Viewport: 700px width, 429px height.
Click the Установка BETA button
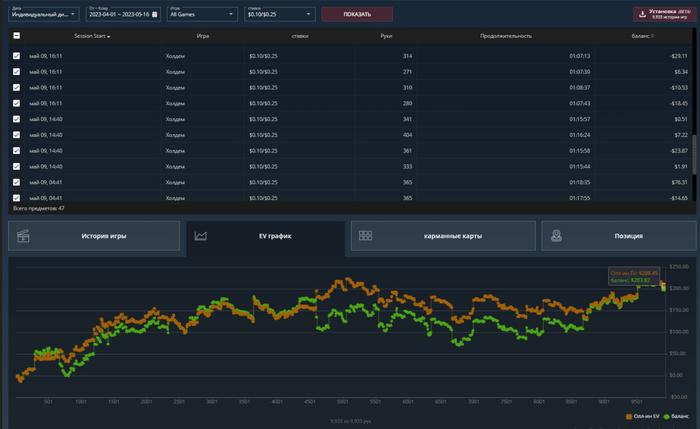point(664,14)
